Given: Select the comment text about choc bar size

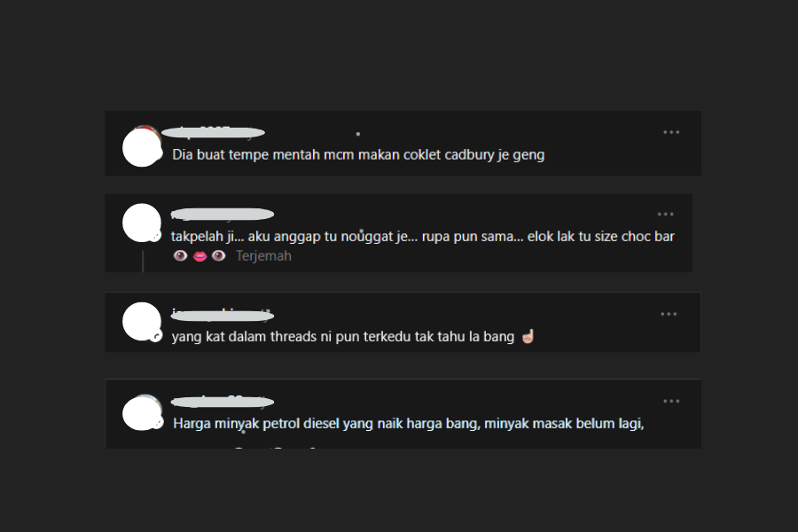Looking at the screenshot, I should pos(422,237).
